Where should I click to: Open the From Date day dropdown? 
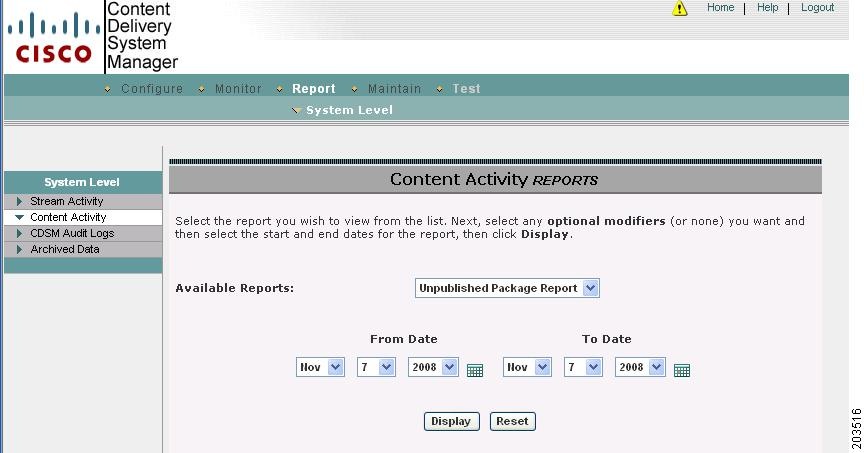376,367
